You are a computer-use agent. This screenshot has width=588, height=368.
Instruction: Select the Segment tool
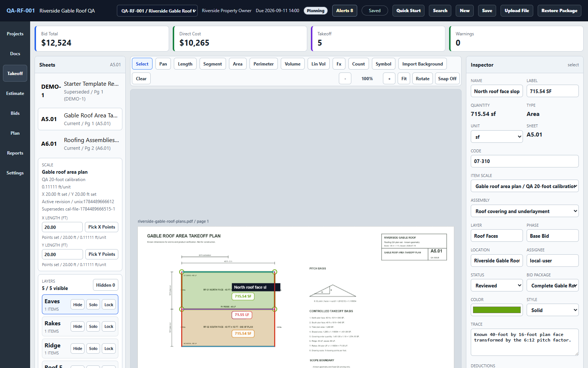(212, 64)
